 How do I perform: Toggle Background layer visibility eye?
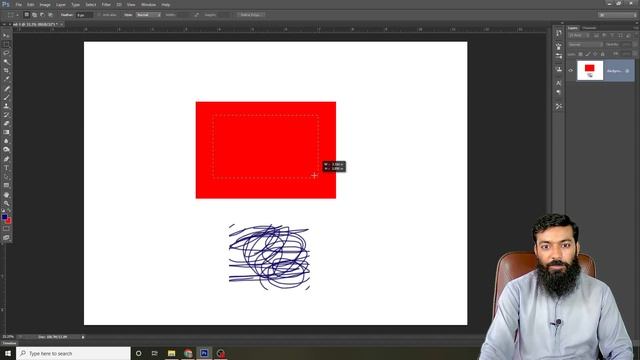pyautogui.click(x=571, y=70)
